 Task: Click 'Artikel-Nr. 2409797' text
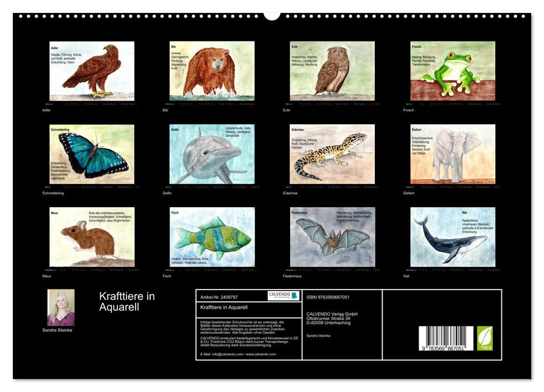219,297
